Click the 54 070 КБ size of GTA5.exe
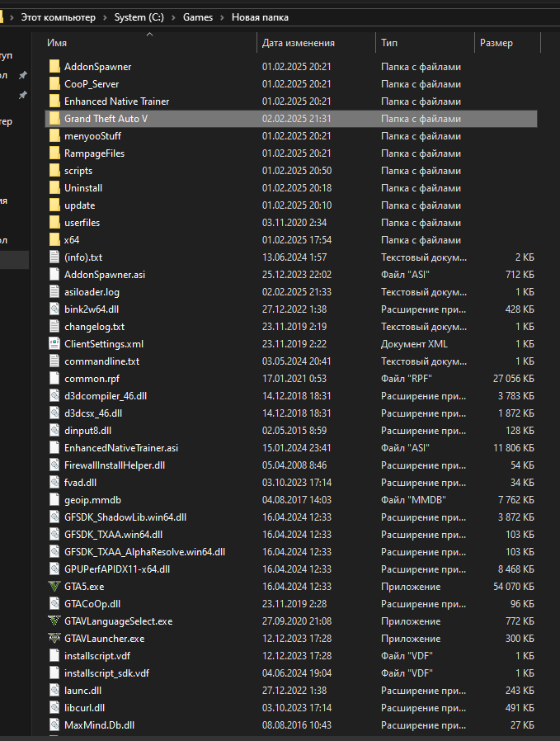560x741 pixels. point(514,587)
